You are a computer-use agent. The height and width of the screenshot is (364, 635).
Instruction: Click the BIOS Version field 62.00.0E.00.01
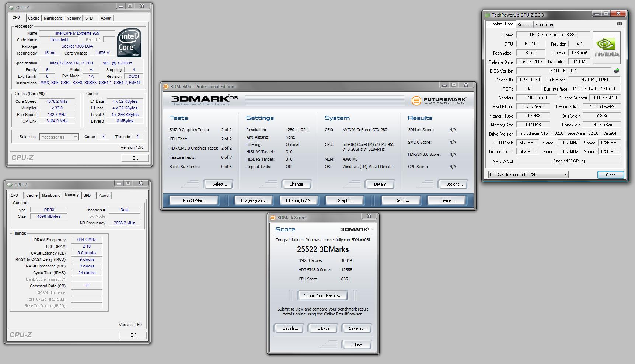564,71
